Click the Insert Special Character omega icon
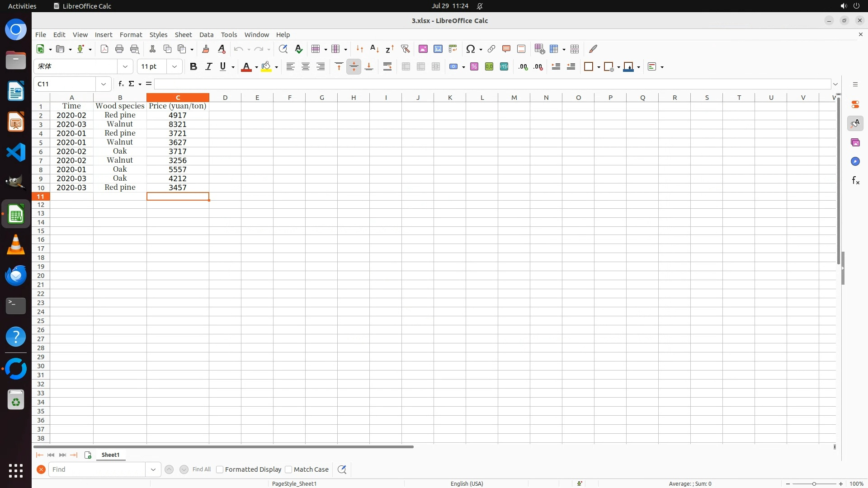868x488 pixels. click(x=470, y=49)
